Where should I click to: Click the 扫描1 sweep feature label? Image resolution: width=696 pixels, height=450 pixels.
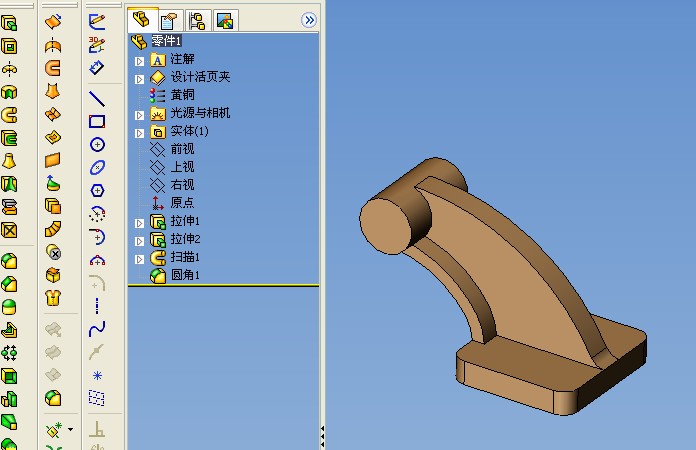(x=185, y=257)
